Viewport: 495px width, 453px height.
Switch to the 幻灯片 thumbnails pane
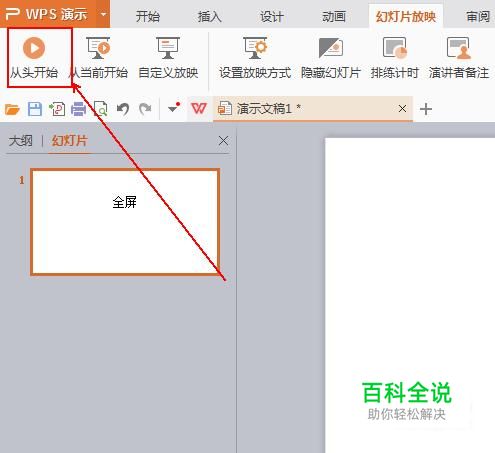pyautogui.click(x=70, y=141)
